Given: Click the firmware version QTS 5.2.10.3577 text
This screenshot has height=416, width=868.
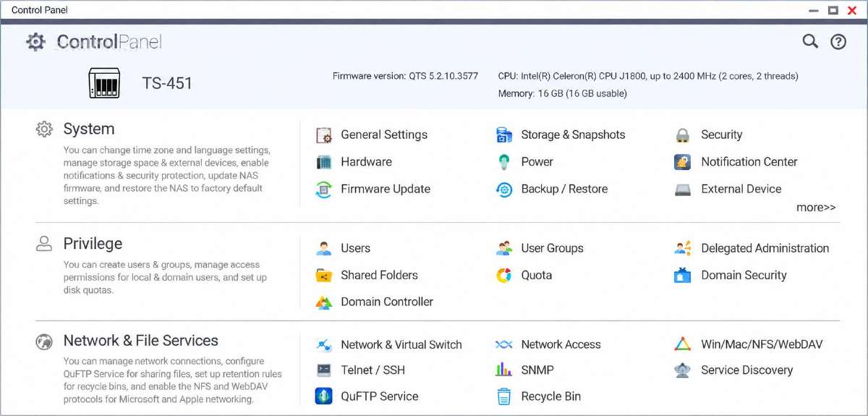Looking at the screenshot, I should [x=405, y=76].
